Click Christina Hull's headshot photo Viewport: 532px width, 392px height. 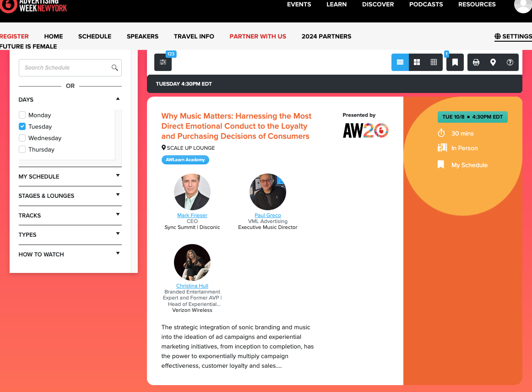[192, 262]
